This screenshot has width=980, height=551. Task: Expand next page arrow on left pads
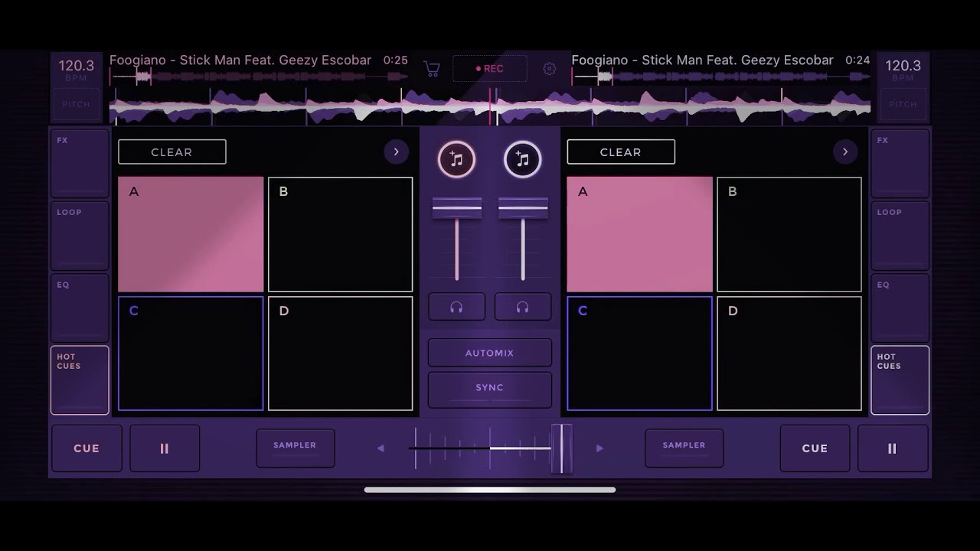tap(396, 152)
